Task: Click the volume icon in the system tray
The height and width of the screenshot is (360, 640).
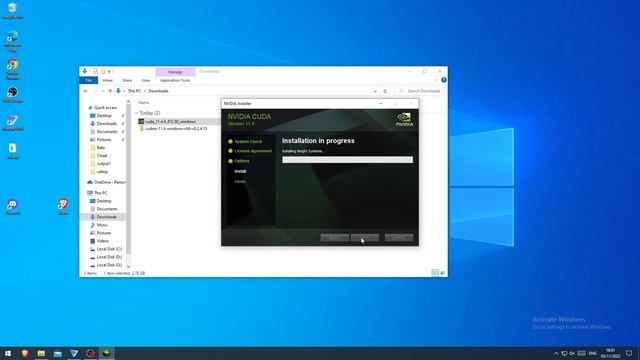Action: [572, 353]
